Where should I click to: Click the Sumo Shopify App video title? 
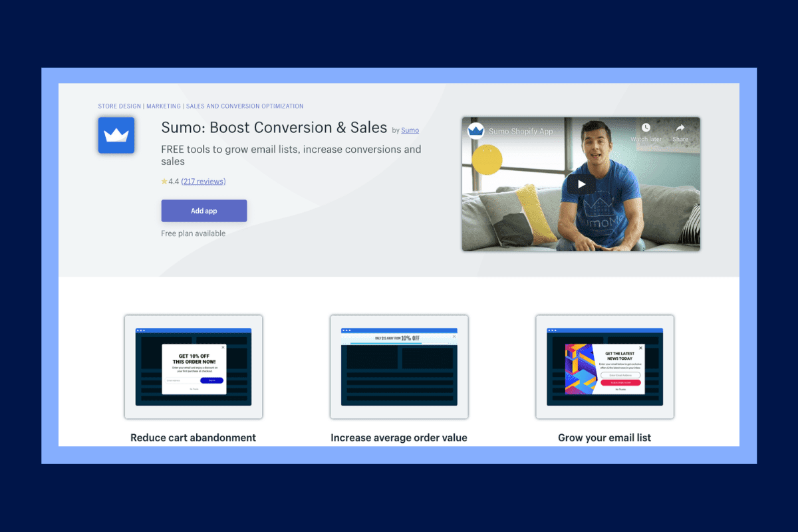[521, 131]
